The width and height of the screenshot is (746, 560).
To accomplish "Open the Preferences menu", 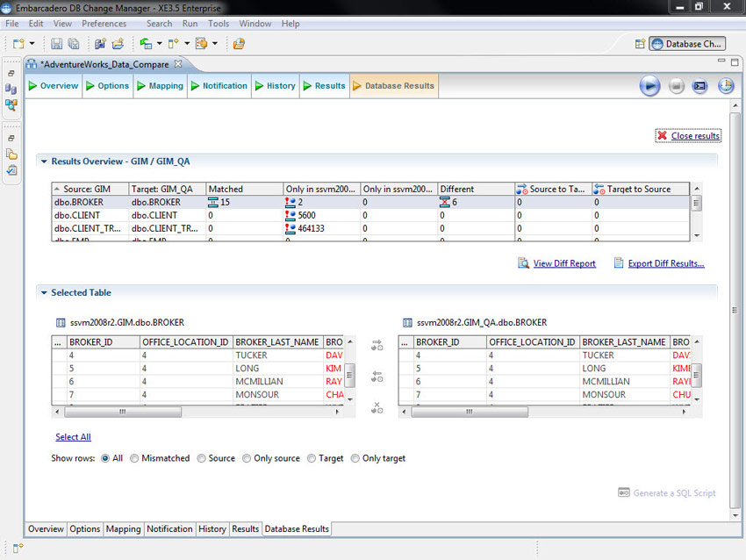I will [104, 24].
